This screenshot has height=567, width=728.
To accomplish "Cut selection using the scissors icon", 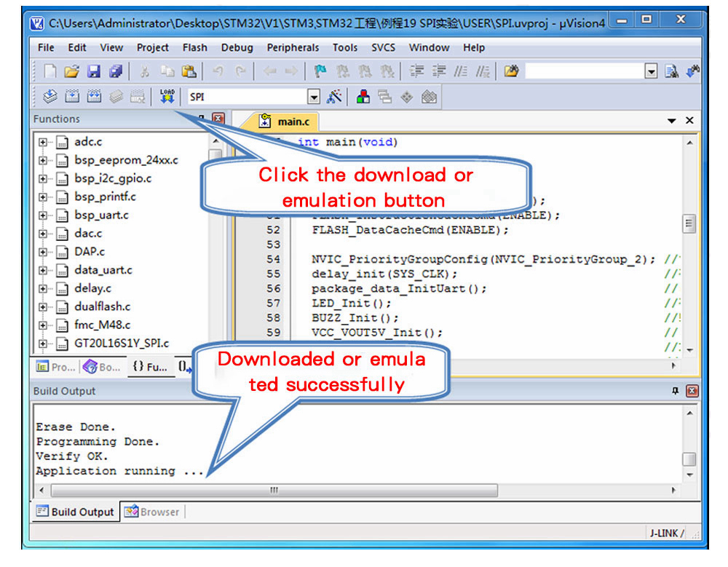I will 145,71.
